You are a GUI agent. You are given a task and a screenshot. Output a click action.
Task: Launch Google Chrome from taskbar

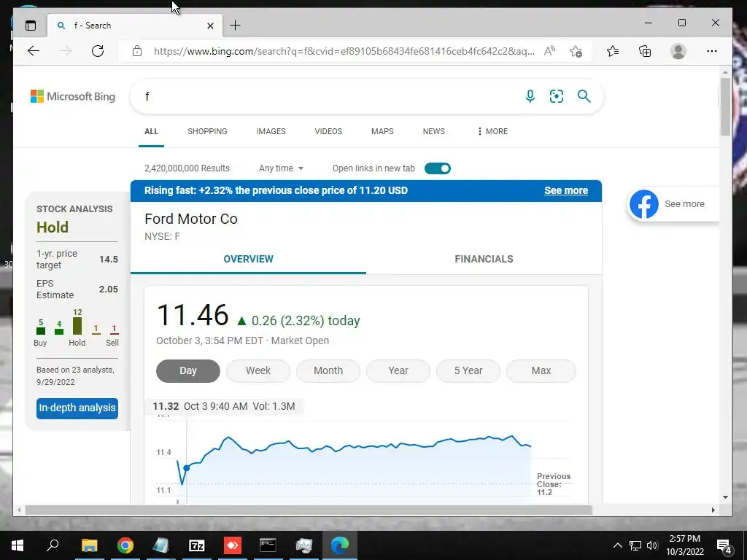(x=125, y=545)
